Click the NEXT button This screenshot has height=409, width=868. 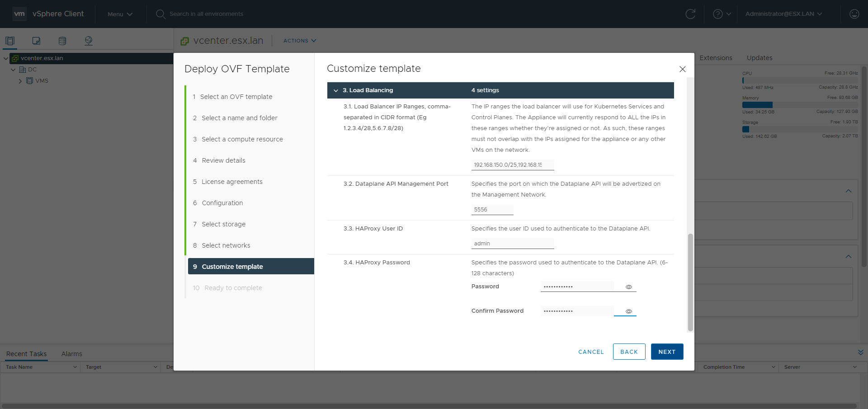(x=667, y=352)
